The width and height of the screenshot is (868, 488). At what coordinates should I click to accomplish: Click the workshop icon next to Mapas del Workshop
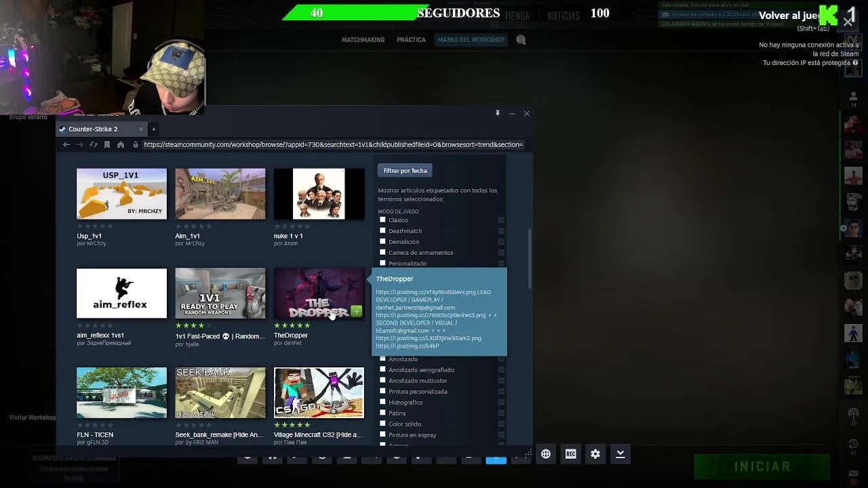click(x=521, y=40)
